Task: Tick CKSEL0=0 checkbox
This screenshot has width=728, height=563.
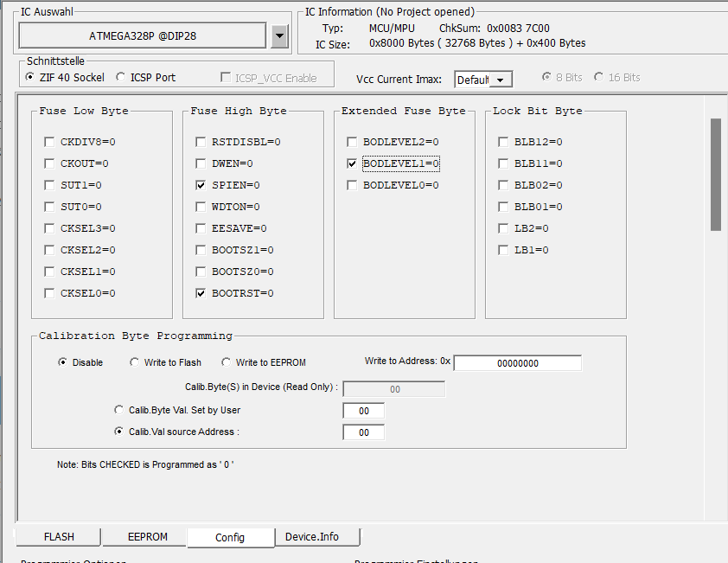Action: tap(49, 293)
